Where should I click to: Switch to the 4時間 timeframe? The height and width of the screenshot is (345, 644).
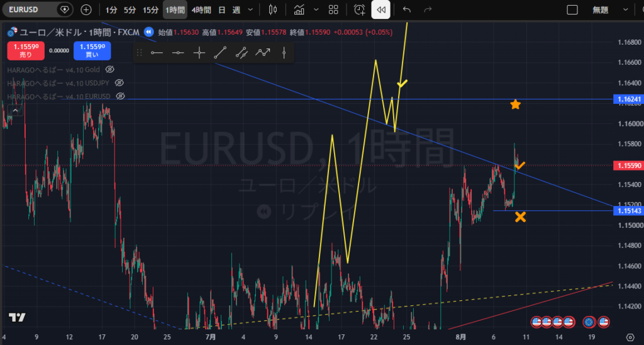pos(201,10)
